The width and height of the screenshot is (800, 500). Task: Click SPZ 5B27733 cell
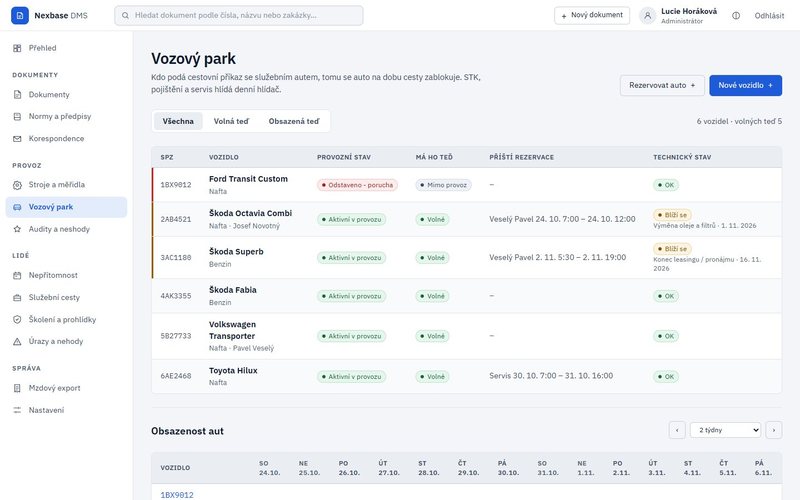[176, 336]
